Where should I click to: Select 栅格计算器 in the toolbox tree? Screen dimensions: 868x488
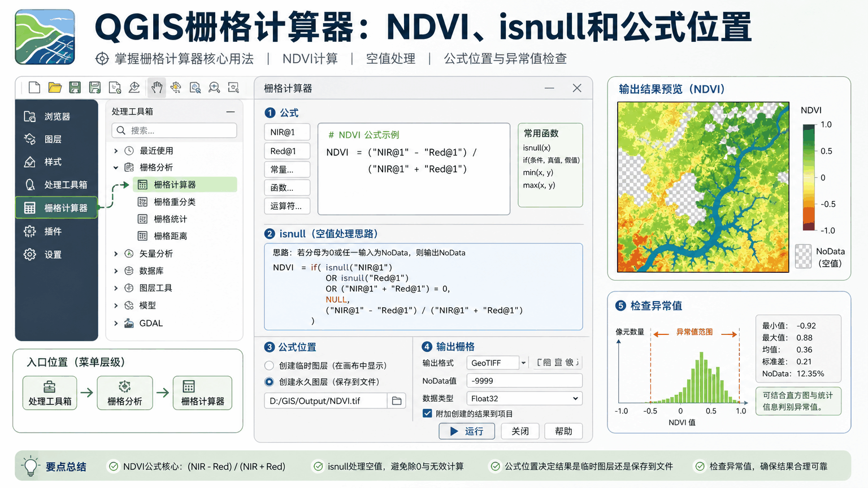(x=185, y=185)
